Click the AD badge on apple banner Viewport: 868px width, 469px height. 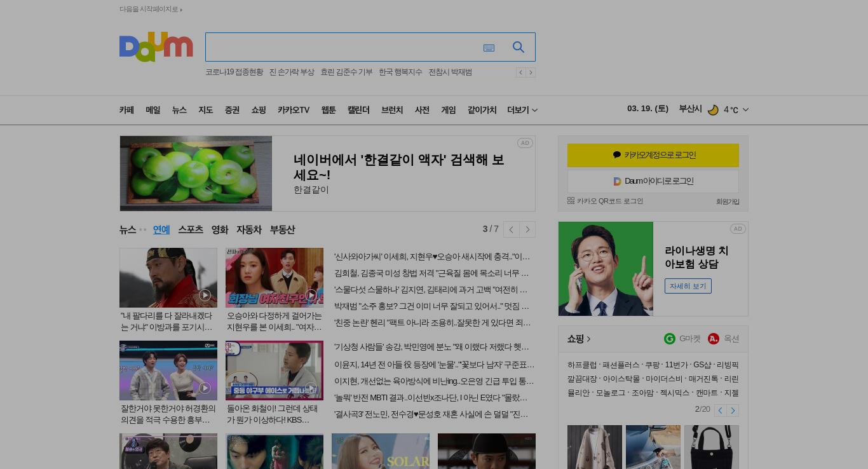[x=525, y=143]
